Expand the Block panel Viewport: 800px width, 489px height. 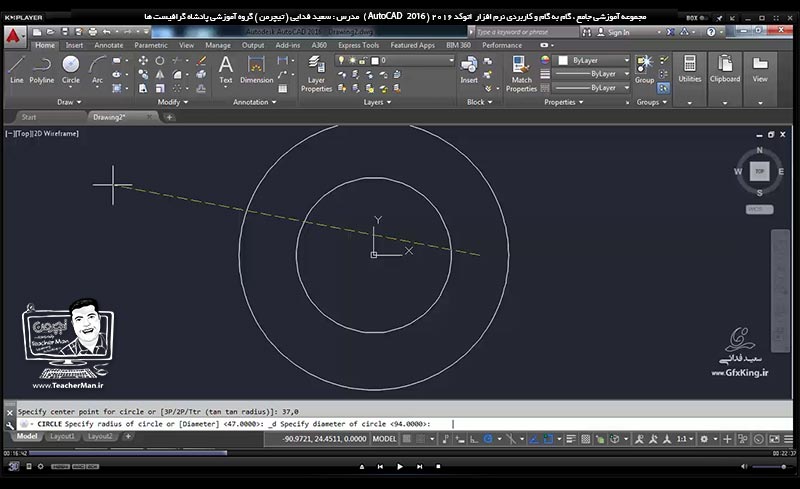point(479,102)
